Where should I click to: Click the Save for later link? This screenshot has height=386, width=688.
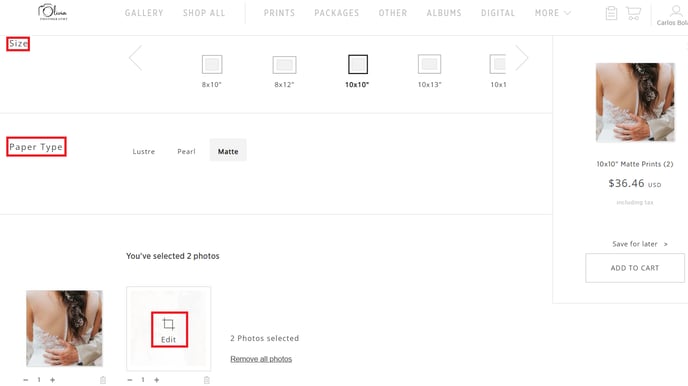coord(639,244)
